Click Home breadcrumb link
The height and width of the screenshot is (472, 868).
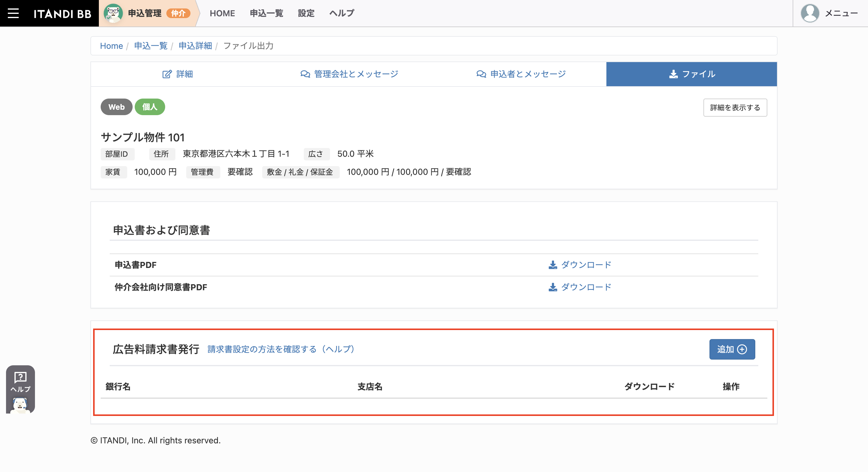click(x=112, y=46)
